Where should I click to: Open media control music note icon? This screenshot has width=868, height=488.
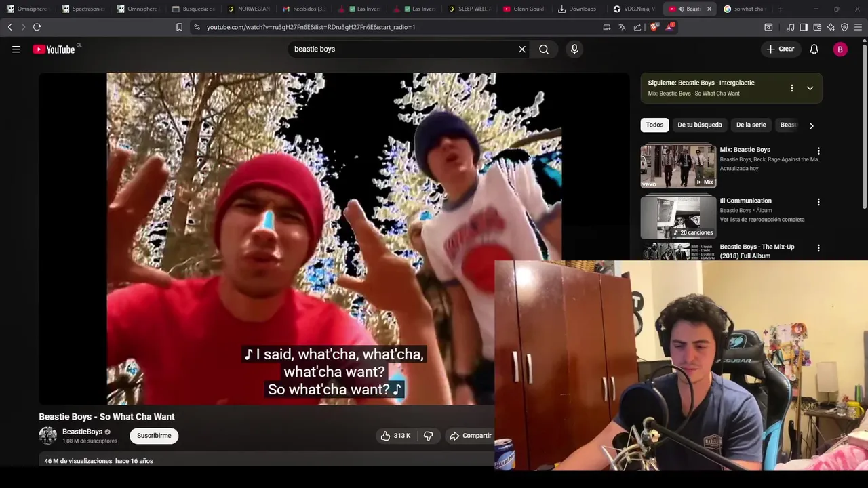(790, 27)
